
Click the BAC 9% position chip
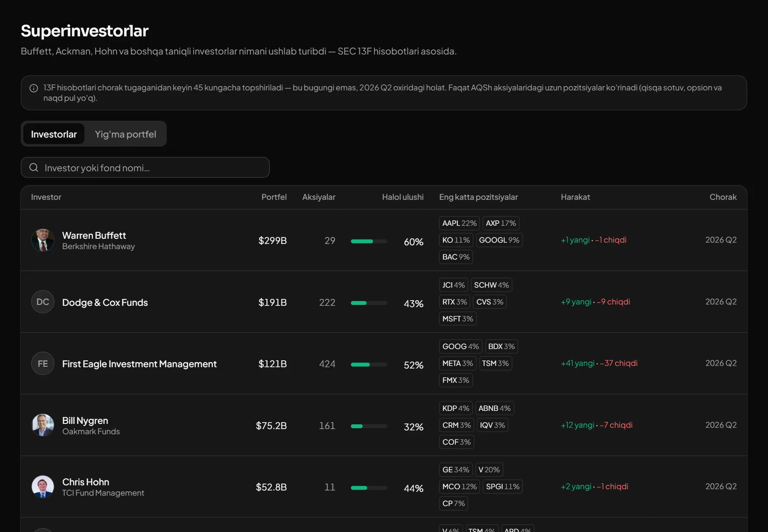pos(456,257)
